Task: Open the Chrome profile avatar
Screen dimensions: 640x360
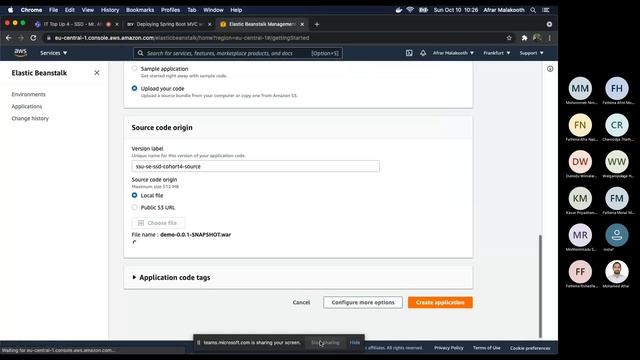Action: coord(537,38)
